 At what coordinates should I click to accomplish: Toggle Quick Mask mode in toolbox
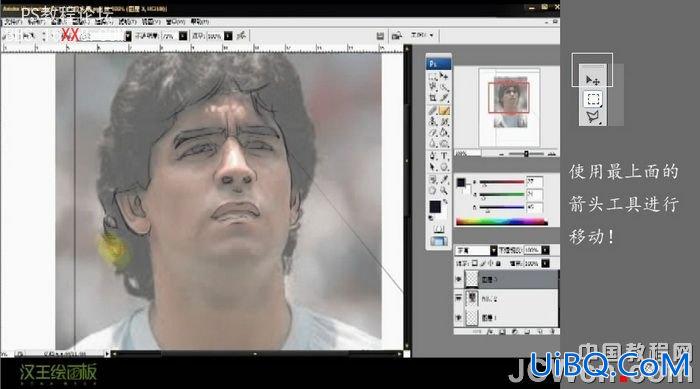pos(438,229)
